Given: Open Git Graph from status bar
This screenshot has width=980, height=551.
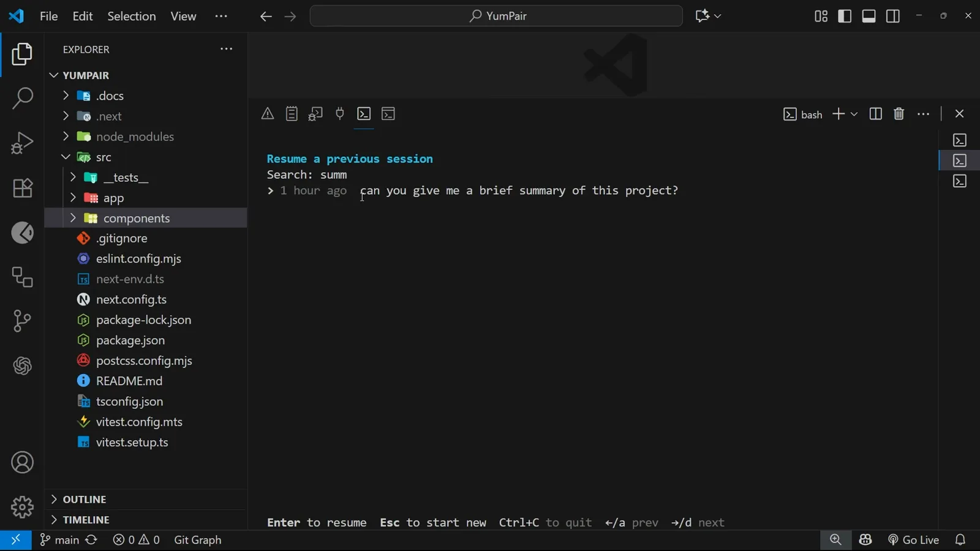Looking at the screenshot, I should click(x=198, y=540).
